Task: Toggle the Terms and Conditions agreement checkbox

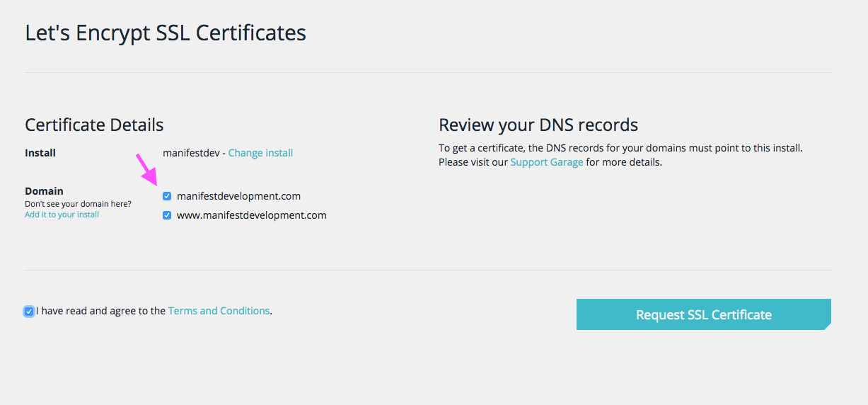Action: (29, 312)
